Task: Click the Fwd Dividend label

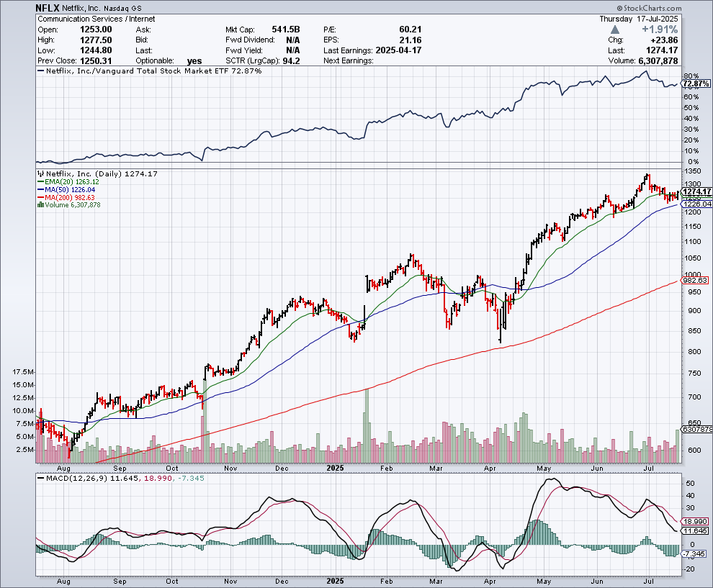Action: (250, 40)
